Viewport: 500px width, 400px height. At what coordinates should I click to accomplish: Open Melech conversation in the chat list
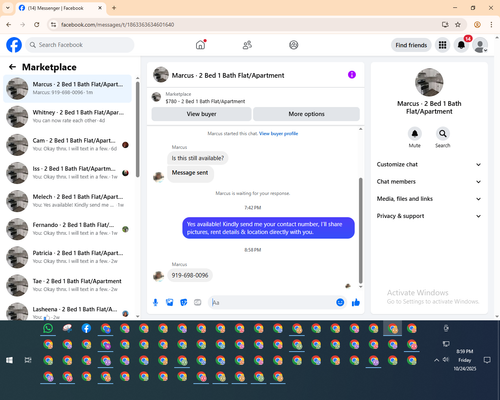[x=67, y=201]
